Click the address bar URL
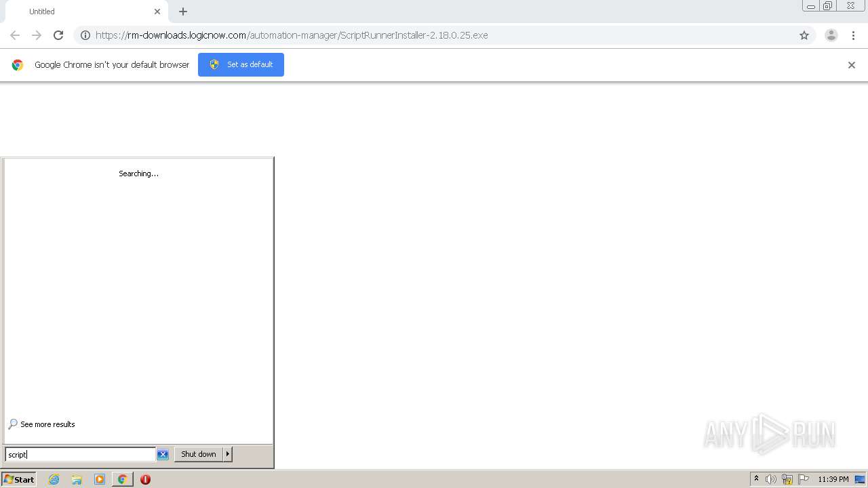868x488 pixels. (292, 35)
